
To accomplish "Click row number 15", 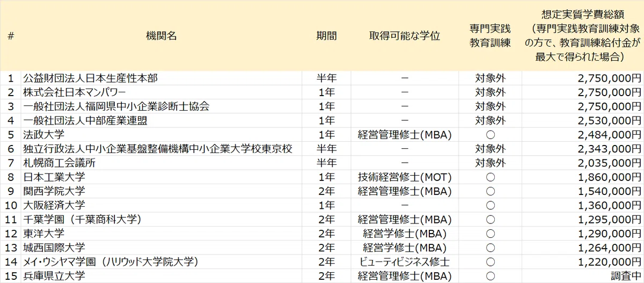I will pos(11,276).
